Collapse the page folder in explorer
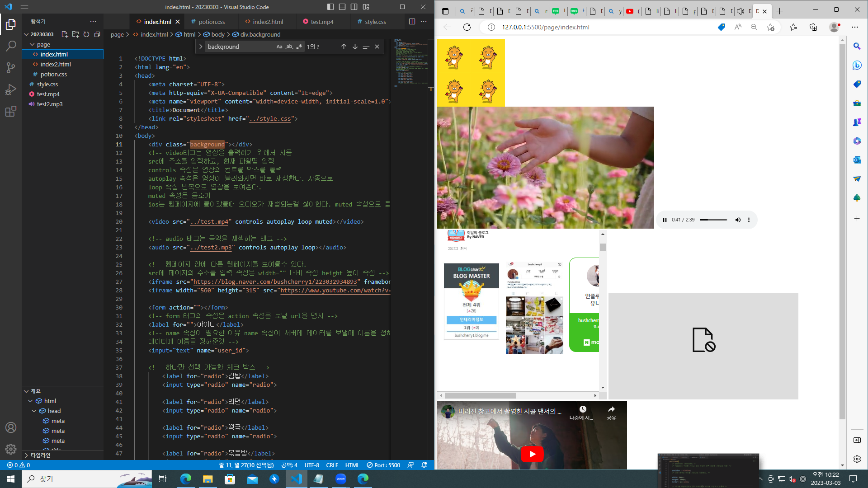 click(33, 44)
